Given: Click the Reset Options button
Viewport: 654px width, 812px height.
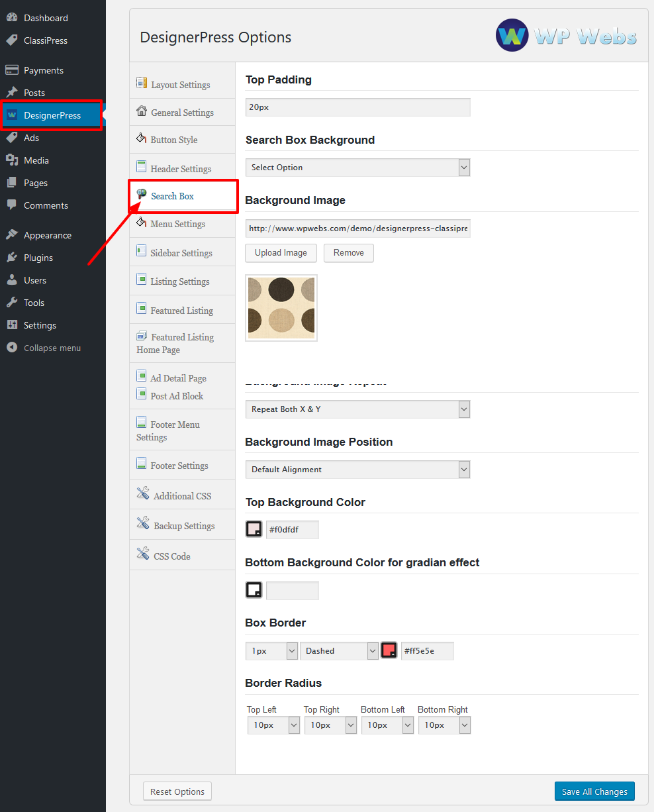Looking at the screenshot, I should click(x=177, y=791).
